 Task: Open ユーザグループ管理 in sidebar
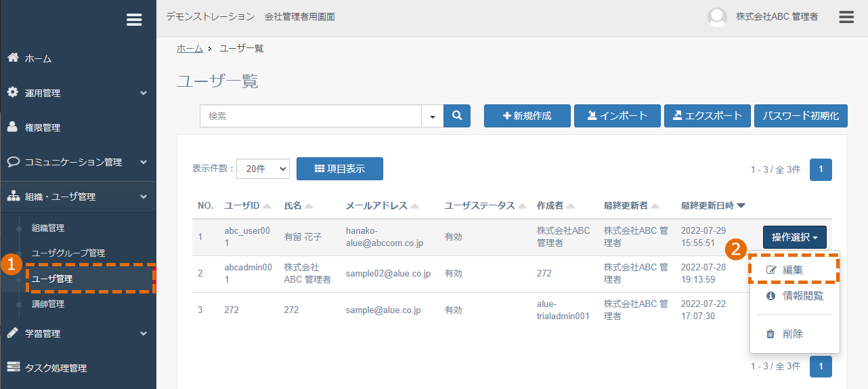tap(68, 253)
